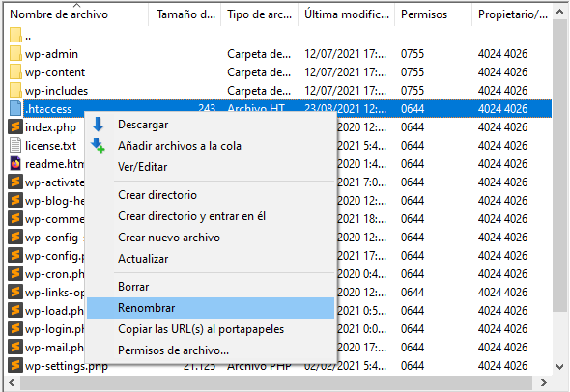
Task: Click the wp-config.php file icon
Action: tap(15, 256)
